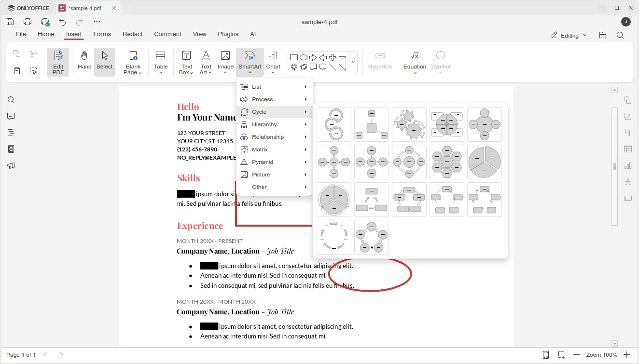Click the Save icon
This screenshot has height=364, width=639.
pyautogui.click(x=10, y=22)
